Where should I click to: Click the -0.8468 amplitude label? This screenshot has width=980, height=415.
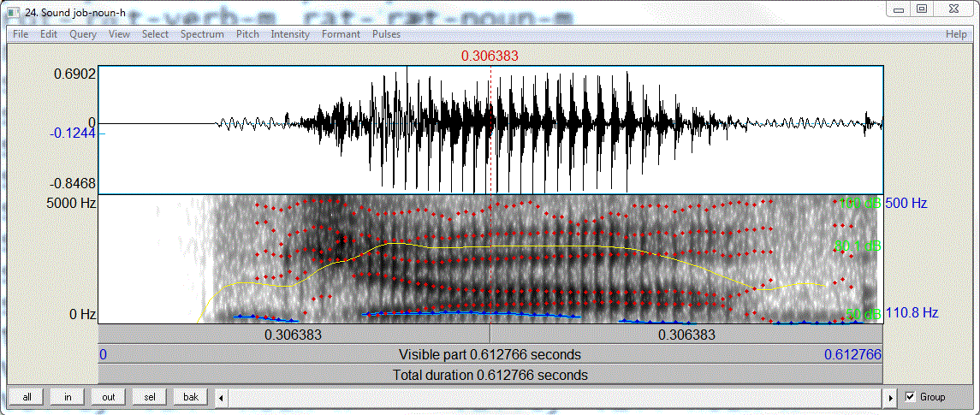71,184
